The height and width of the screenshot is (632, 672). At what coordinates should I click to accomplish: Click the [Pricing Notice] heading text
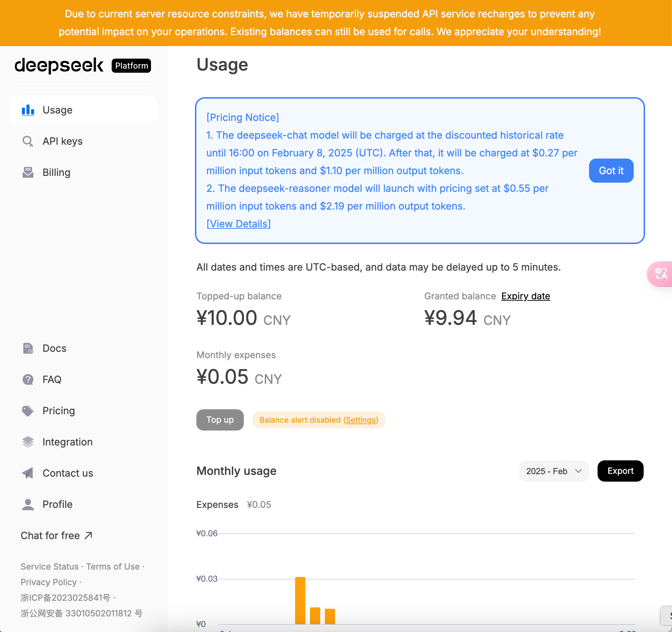click(x=243, y=117)
